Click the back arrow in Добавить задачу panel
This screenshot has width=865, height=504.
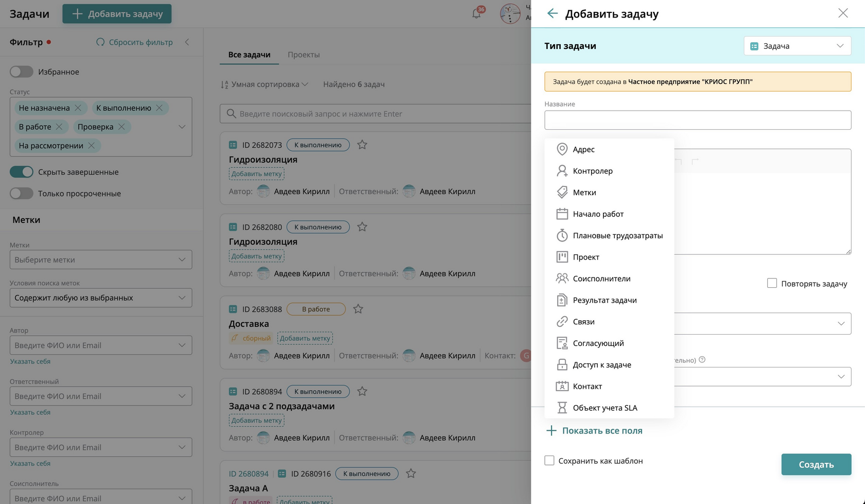[x=552, y=13]
